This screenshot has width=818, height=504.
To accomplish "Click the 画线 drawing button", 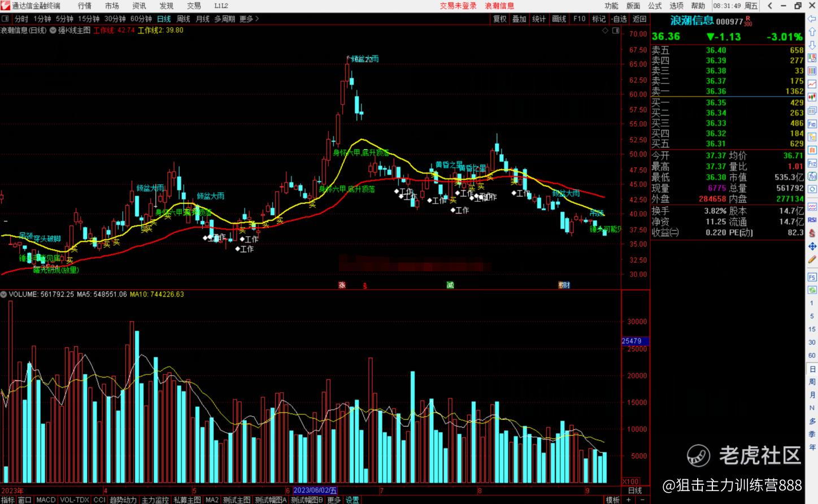I will point(559,19).
